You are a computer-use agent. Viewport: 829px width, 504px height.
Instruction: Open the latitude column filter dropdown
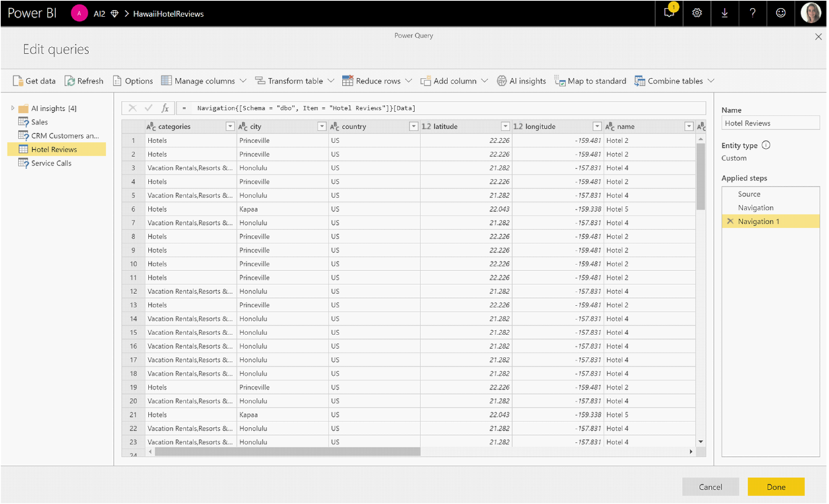click(505, 127)
